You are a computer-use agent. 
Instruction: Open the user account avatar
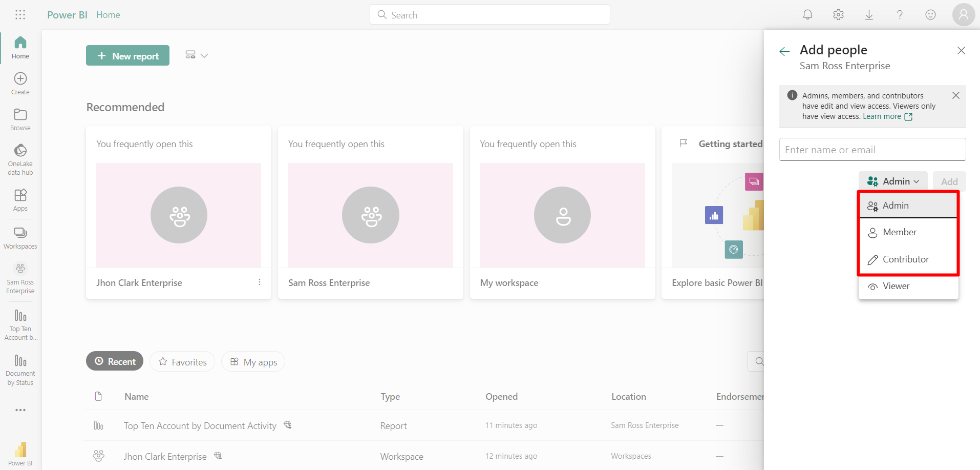963,15
